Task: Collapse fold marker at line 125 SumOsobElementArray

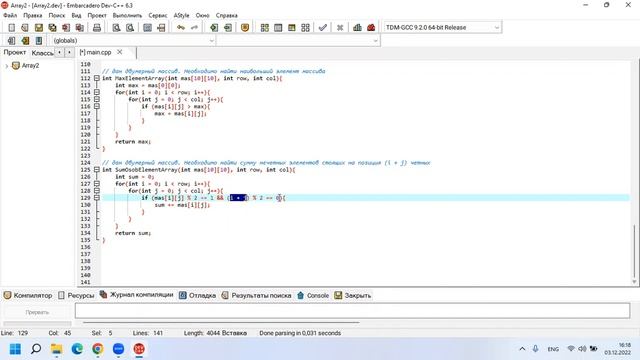Action: [x=97, y=169]
